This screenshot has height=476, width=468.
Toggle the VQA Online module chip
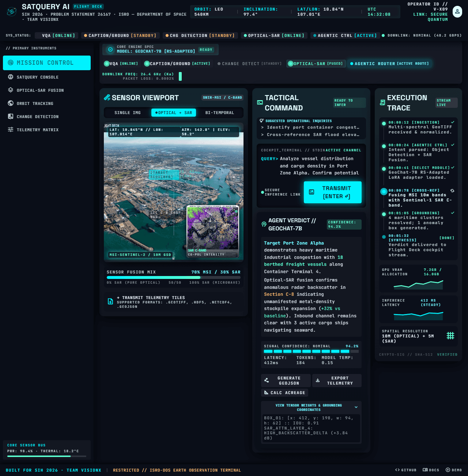tap(121, 64)
